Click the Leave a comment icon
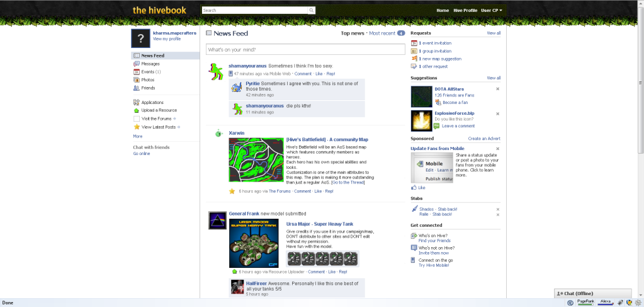This screenshot has width=644, height=307. (437, 126)
